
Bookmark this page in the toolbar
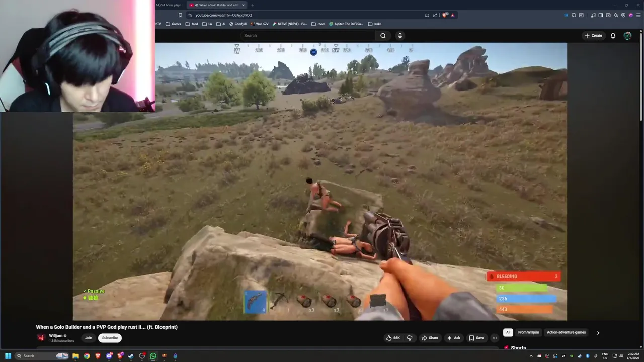pos(180,15)
